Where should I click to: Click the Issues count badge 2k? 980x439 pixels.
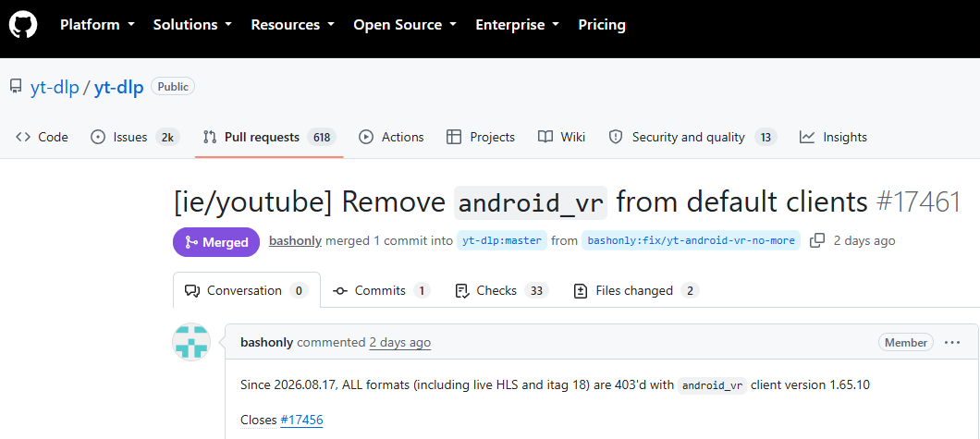pos(167,138)
